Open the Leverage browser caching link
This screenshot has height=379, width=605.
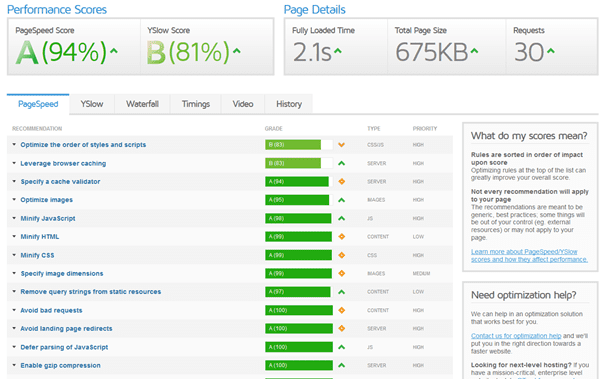point(63,163)
